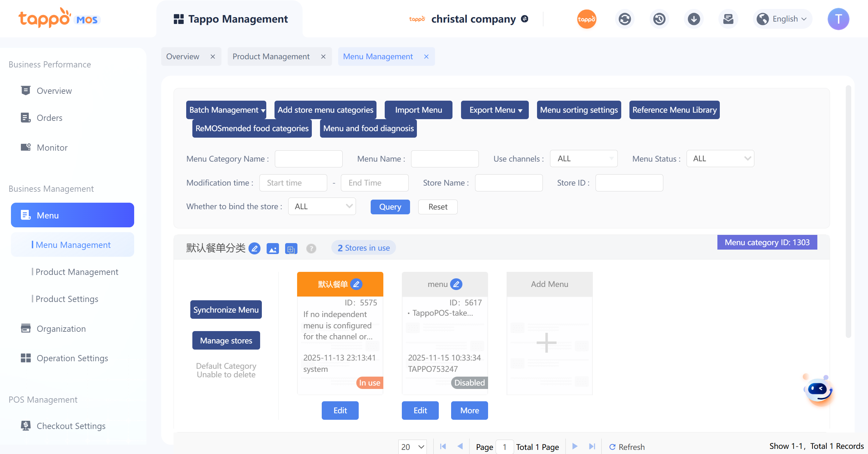The width and height of the screenshot is (868, 454).
Task: Click the Menu Category Name input field
Action: pyautogui.click(x=308, y=159)
